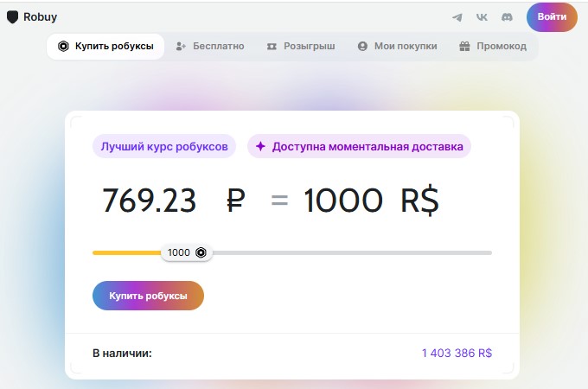The width and height of the screenshot is (588, 389).
Task: Select the Купить робуксы tab
Action: pyautogui.click(x=105, y=46)
